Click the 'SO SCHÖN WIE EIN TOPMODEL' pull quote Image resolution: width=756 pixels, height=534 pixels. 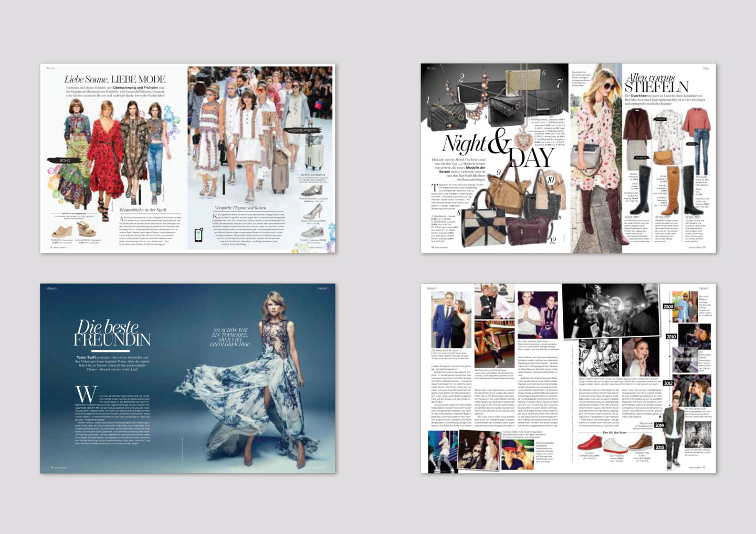(230, 337)
